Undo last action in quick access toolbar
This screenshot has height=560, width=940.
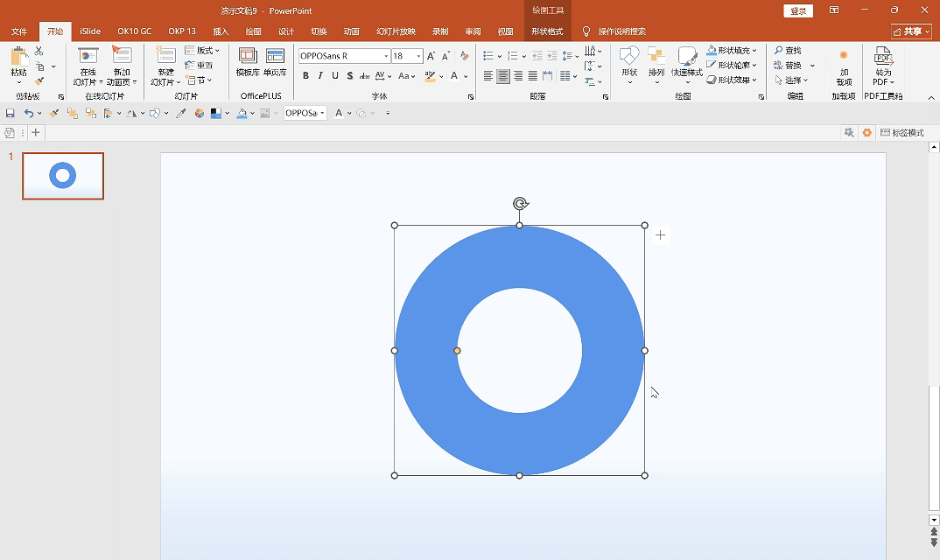[x=28, y=113]
